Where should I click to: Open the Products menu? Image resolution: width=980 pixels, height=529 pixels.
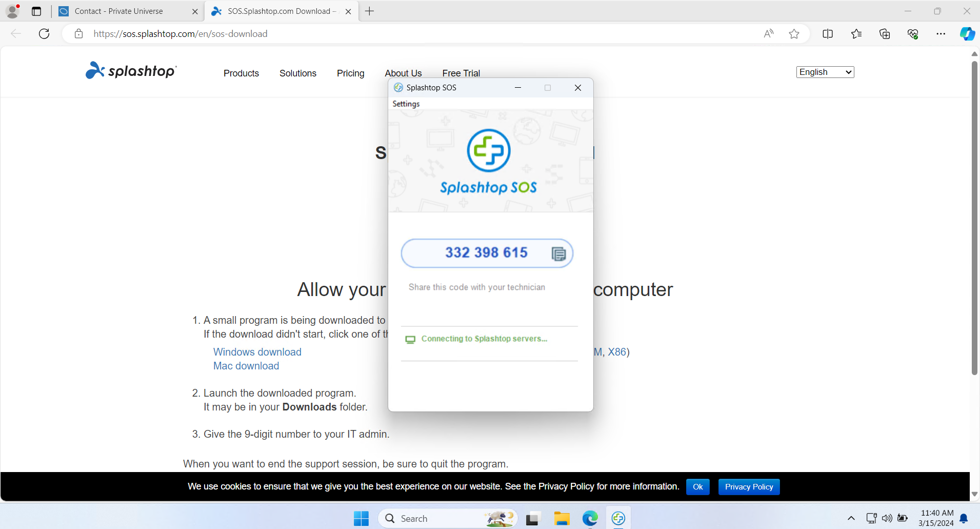pos(241,73)
